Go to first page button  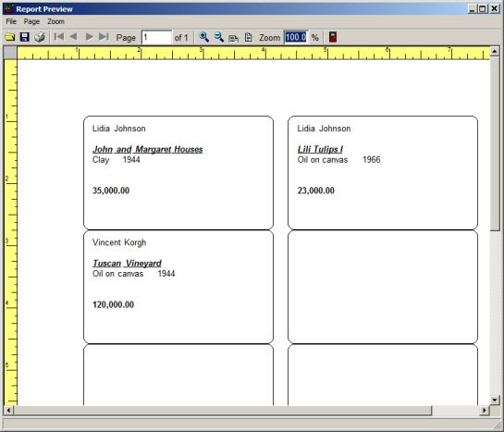pos(59,37)
